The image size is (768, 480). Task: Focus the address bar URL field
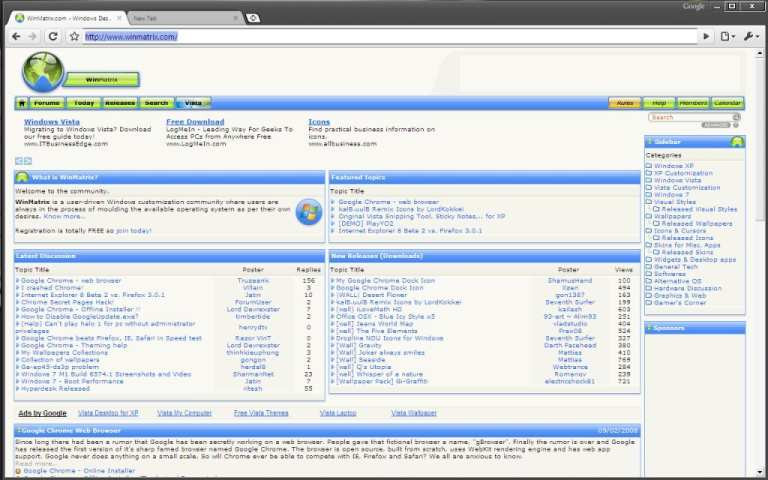click(390, 37)
